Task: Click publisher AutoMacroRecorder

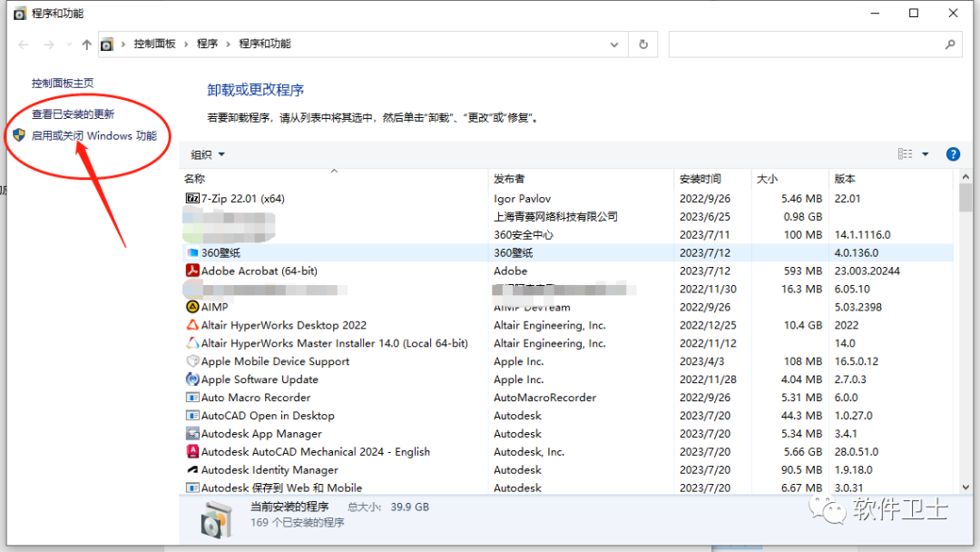Action: pos(544,398)
